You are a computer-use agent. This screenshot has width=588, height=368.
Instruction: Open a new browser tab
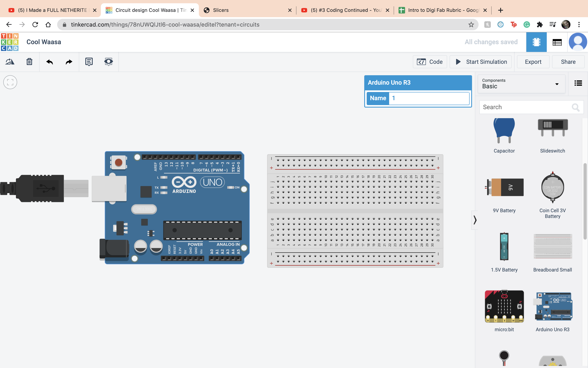pos(500,10)
